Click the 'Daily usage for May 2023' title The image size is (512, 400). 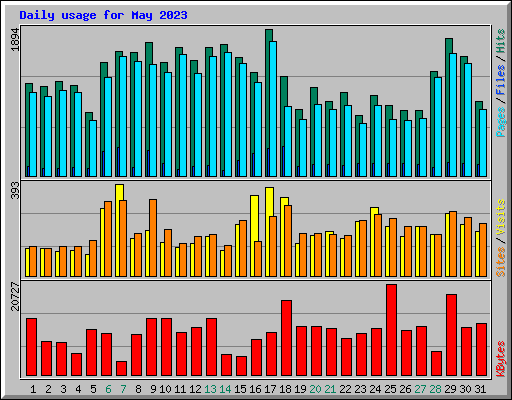tap(103, 15)
